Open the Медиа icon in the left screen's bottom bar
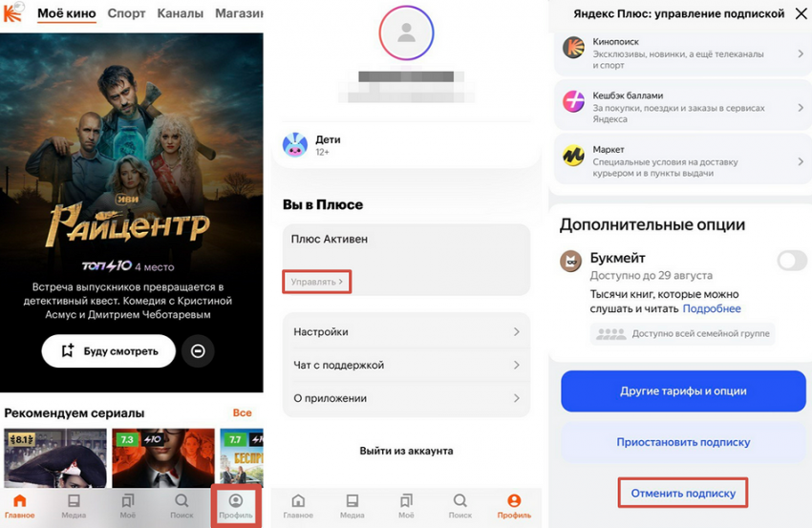Screen dimensions: 812x528 coord(75,500)
